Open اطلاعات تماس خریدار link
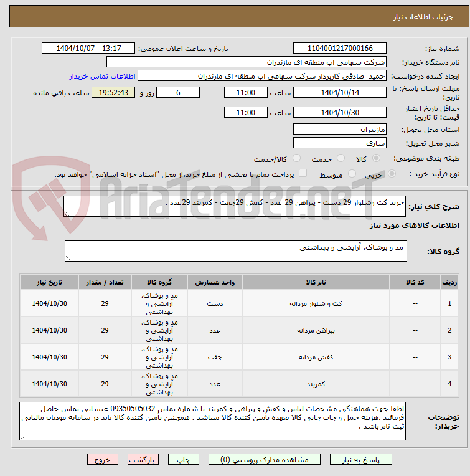This screenshot has height=476, width=470. [102, 76]
